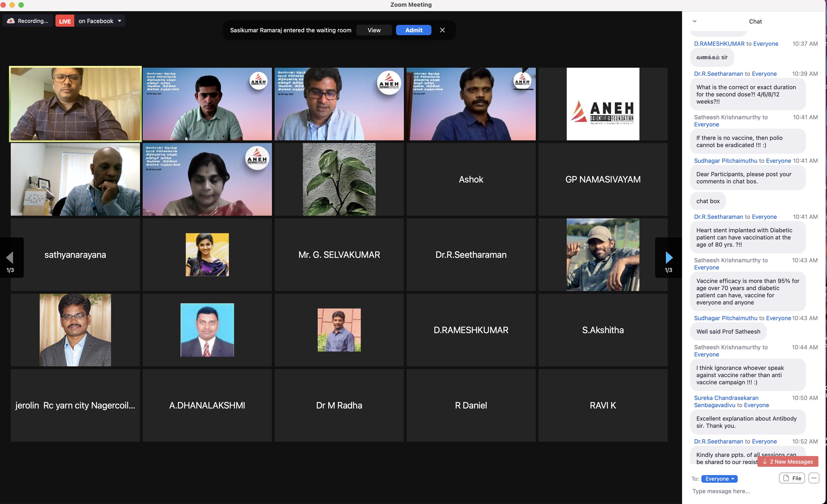The image size is (827, 504).
Task: Collapse the Chat panel chevron
Action: coord(694,21)
